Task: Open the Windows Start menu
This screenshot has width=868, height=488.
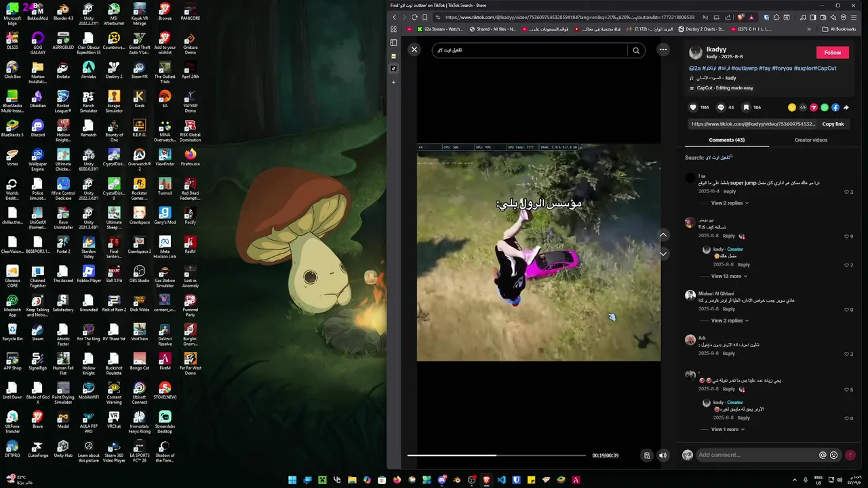Action: click(292, 480)
